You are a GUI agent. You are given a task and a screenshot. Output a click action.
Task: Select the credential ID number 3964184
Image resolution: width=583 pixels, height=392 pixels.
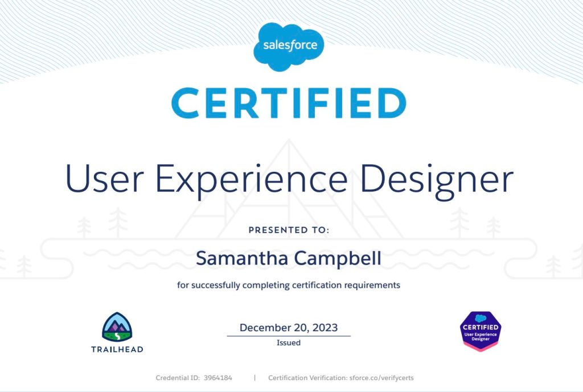(x=218, y=378)
